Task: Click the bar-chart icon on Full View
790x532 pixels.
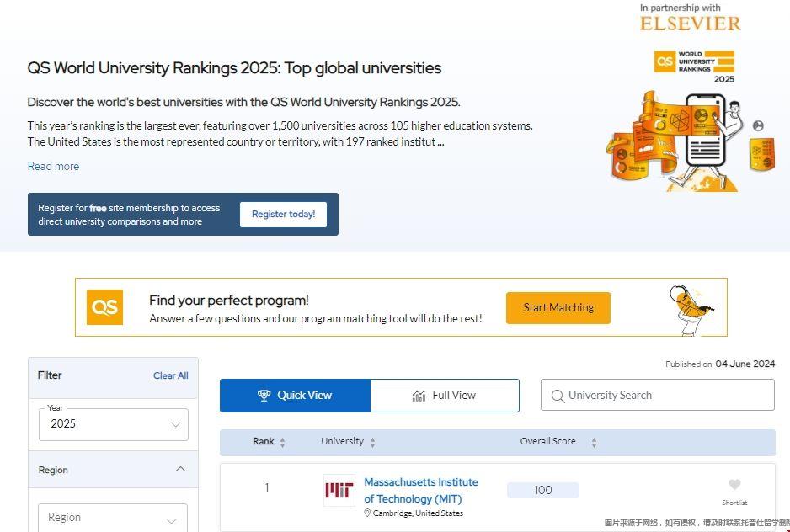Action: point(421,395)
